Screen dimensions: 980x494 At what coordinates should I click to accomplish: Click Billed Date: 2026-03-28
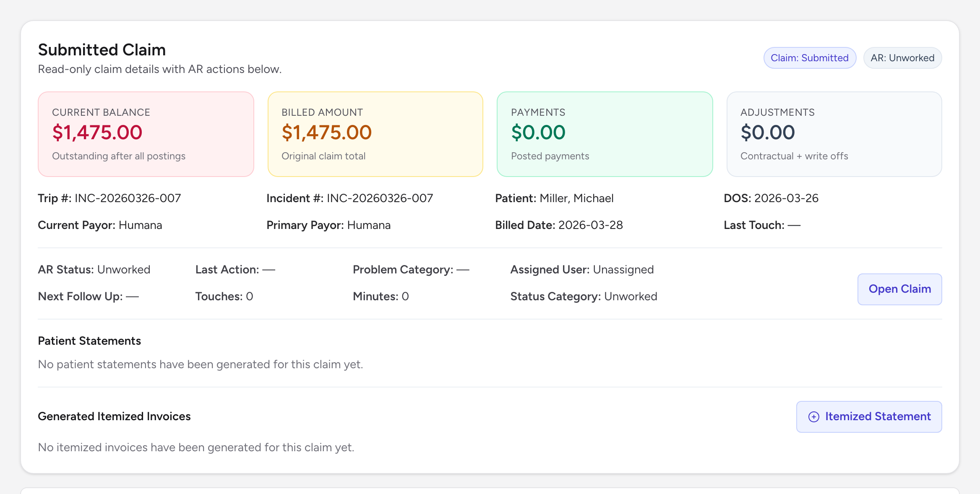click(559, 225)
